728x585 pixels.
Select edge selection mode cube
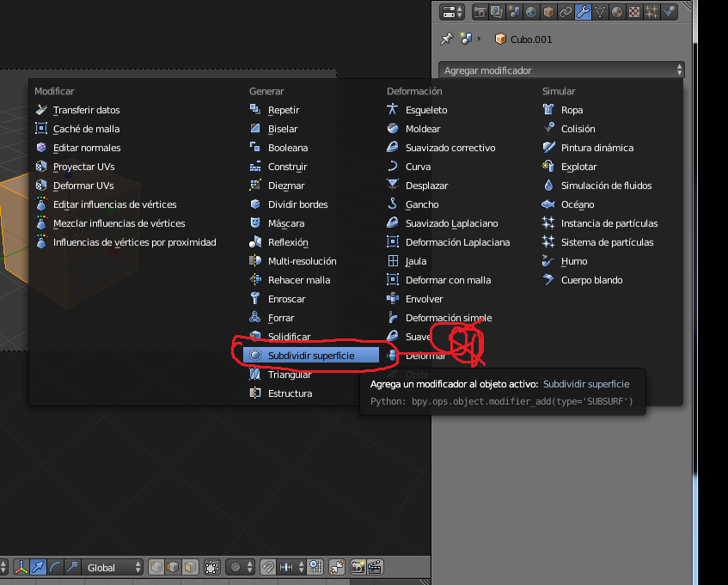[173, 567]
